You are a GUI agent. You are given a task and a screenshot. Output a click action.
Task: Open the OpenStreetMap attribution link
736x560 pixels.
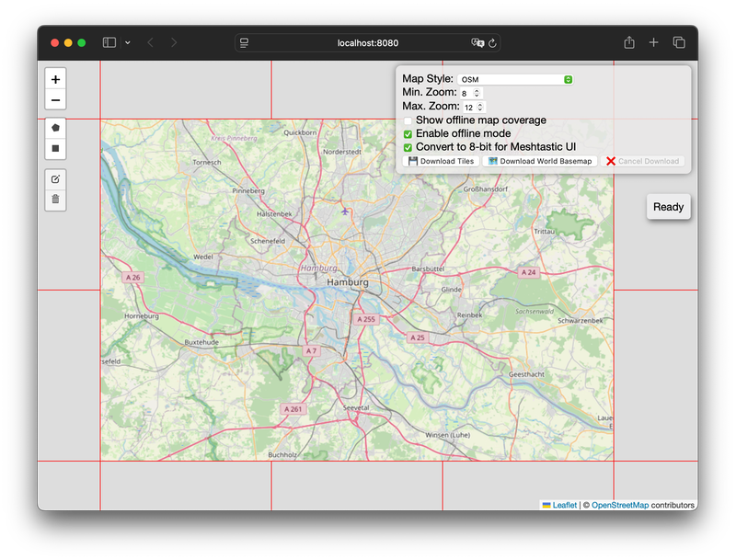[619, 505]
